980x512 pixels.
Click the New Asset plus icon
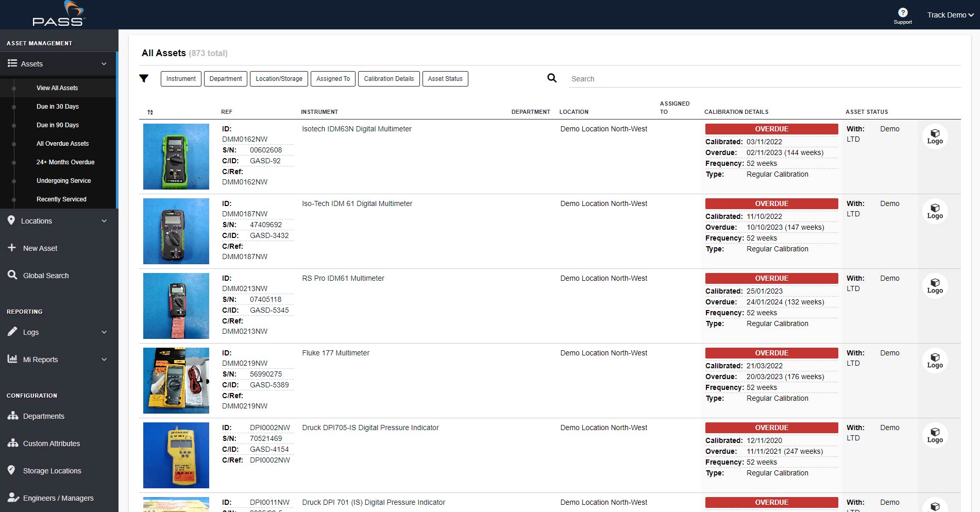tap(12, 248)
